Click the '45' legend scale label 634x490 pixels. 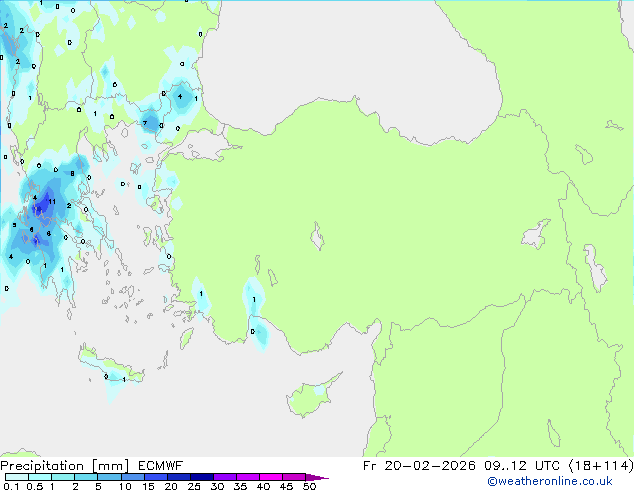click(286, 486)
